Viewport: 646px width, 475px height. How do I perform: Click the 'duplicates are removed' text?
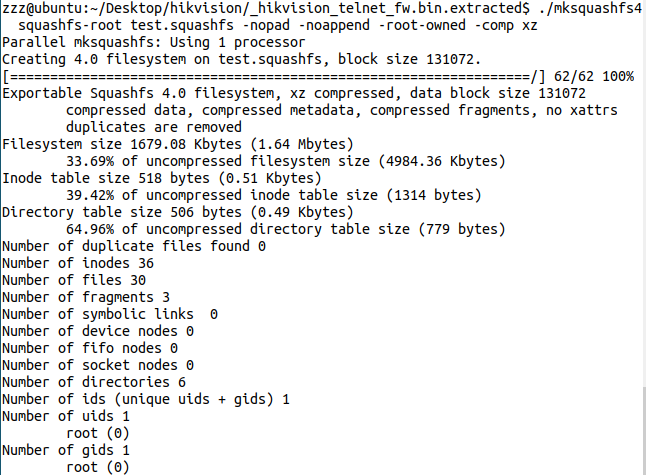153,127
